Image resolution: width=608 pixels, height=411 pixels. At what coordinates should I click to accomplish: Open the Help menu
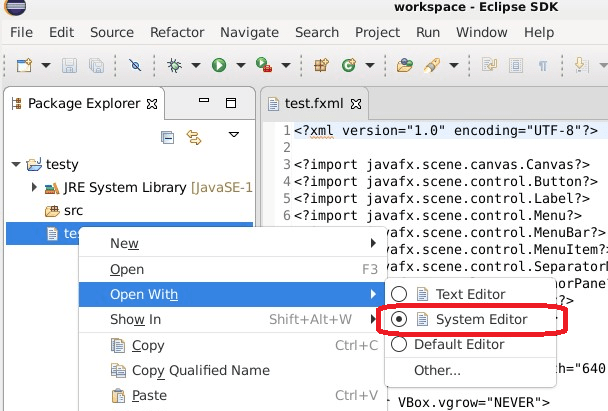[x=539, y=33]
